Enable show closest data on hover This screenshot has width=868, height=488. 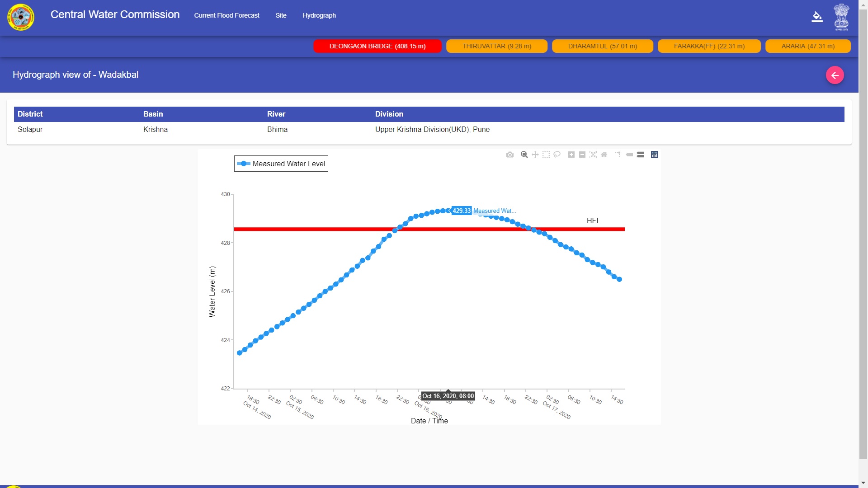pos(629,155)
